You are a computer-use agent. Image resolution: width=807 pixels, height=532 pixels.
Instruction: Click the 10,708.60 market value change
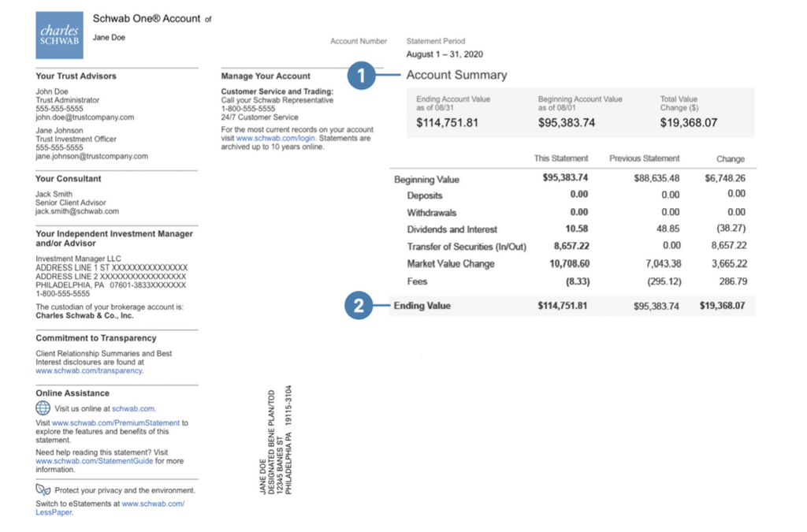(x=569, y=264)
